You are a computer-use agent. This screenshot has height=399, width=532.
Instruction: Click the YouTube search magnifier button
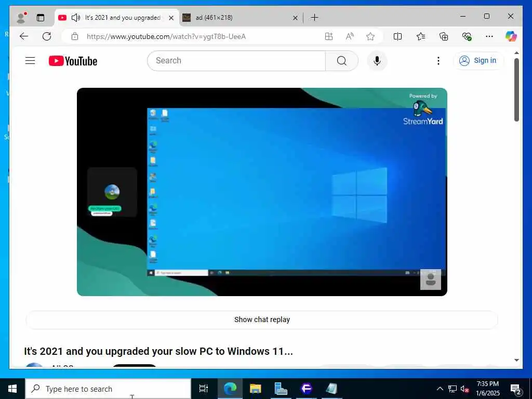pyautogui.click(x=342, y=61)
